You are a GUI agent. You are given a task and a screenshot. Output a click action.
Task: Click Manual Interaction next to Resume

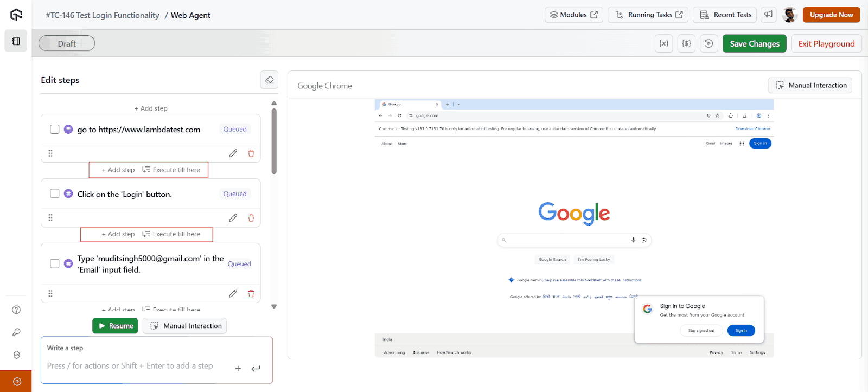pyautogui.click(x=184, y=326)
